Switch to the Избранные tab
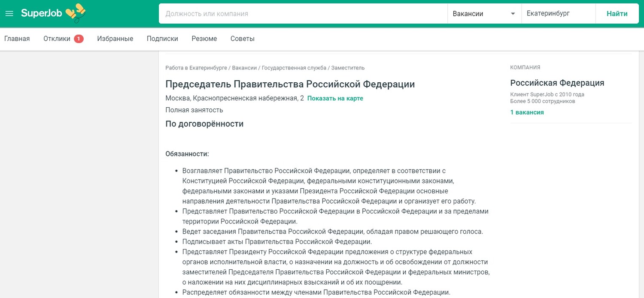Screen dimensions: 644x298 click(115, 38)
